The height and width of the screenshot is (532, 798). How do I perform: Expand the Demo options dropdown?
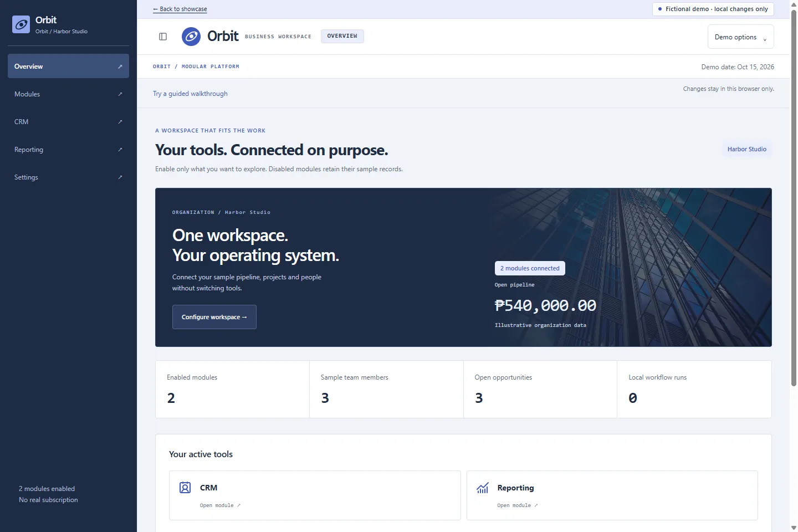click(741, 37)
